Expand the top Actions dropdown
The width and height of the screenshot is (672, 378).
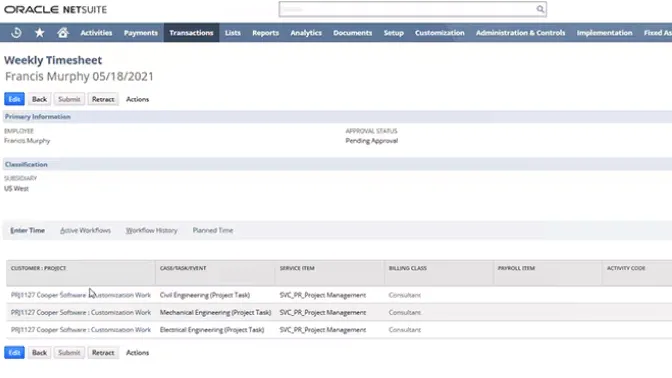(x=137, y=99)
